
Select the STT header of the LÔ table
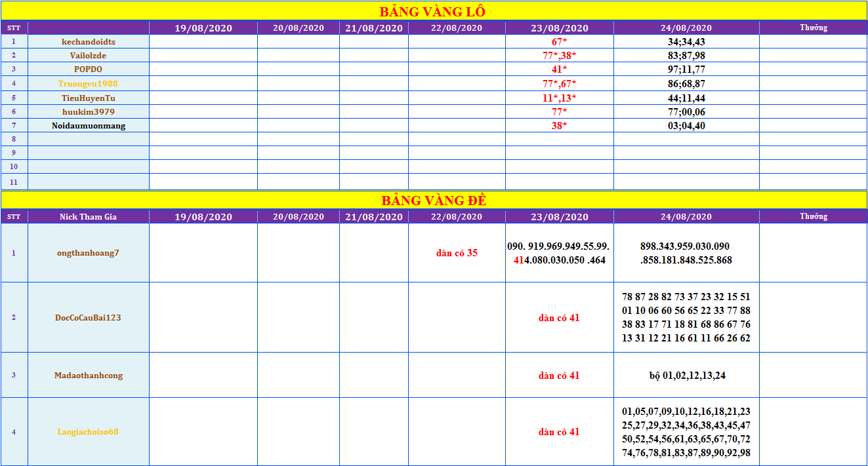[x=14, y=28]
